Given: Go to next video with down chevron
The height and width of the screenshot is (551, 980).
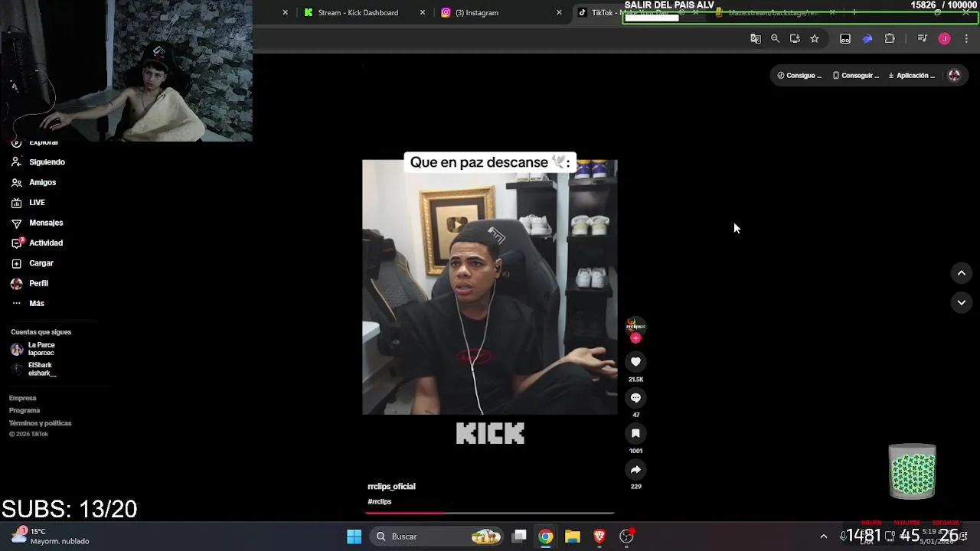Looking at the screenshot, I should point(962,302).
